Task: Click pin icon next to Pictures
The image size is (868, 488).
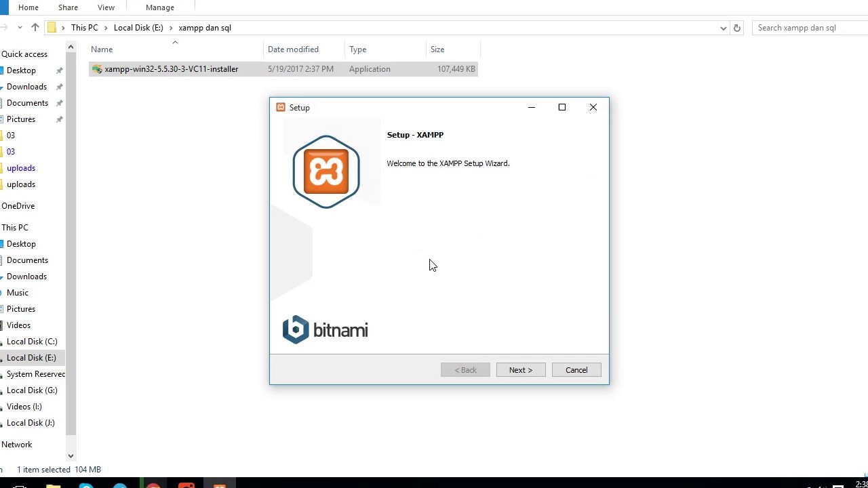Action: click(x=60, y=119)
